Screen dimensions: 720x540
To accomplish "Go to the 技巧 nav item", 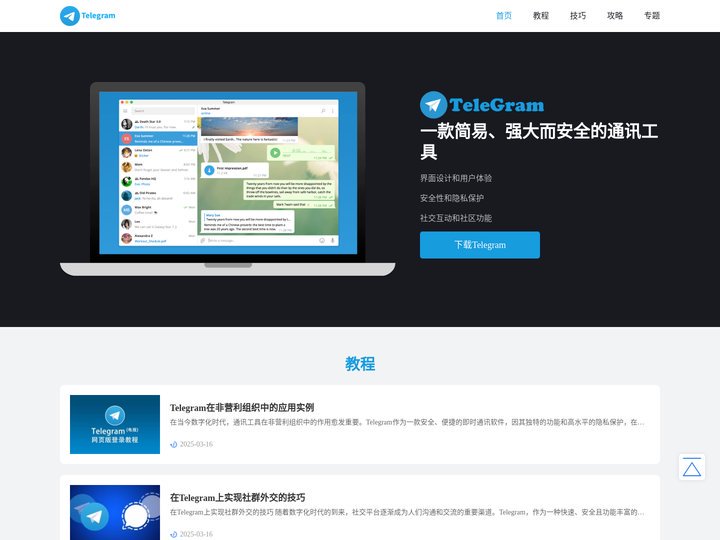I will pos(578,16).
